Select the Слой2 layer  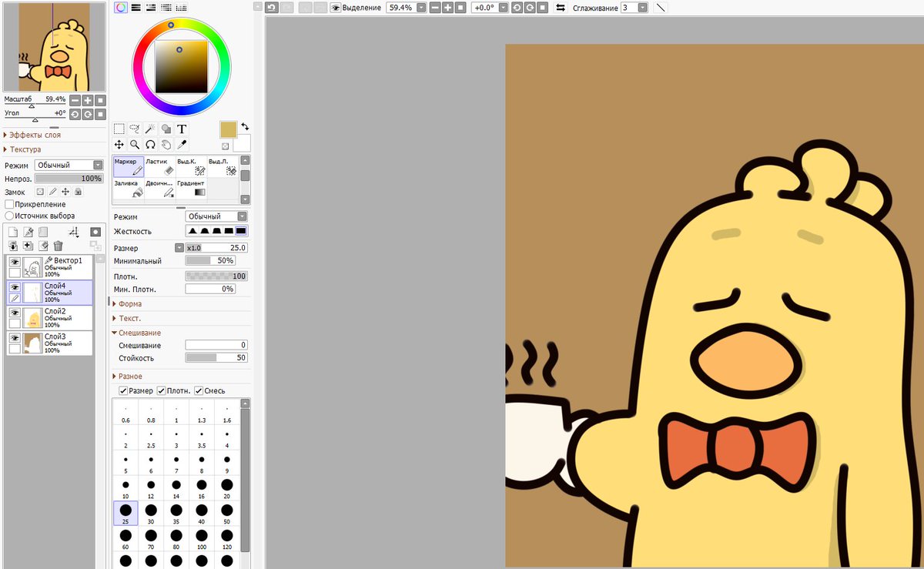click(x=50, y=318)
